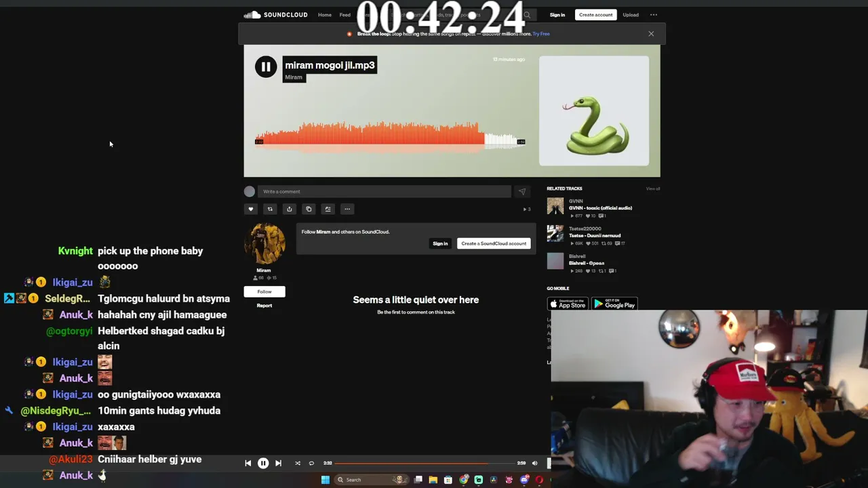Toggle repeat in player bar
This screenshot has width=868, height=488.
(x=311, y=464)
